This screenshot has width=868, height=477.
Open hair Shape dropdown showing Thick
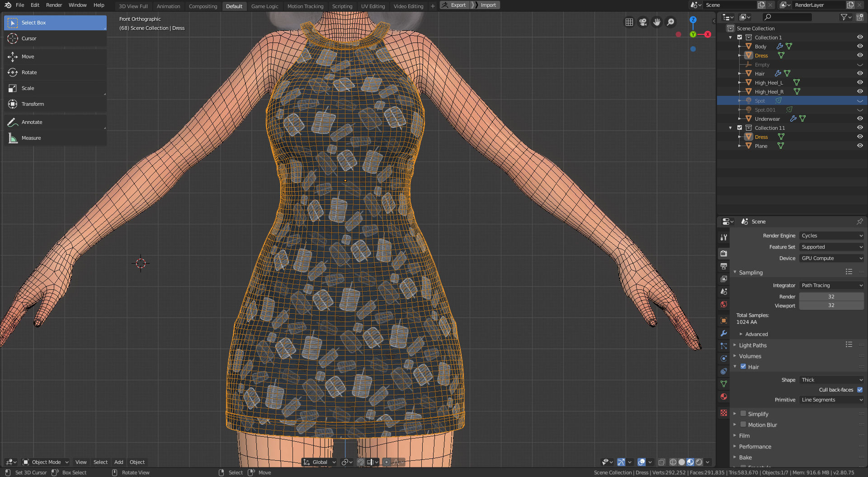pyautogui.click(x=831, y=380)
